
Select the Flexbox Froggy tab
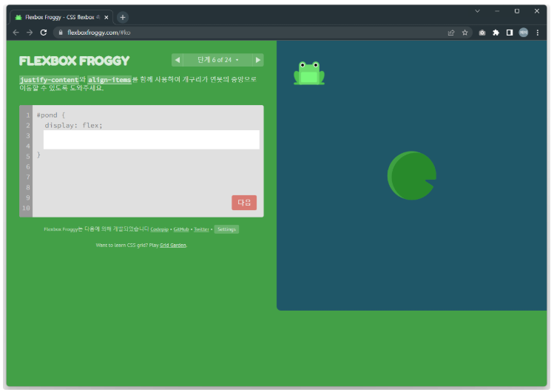click(62, 17)
